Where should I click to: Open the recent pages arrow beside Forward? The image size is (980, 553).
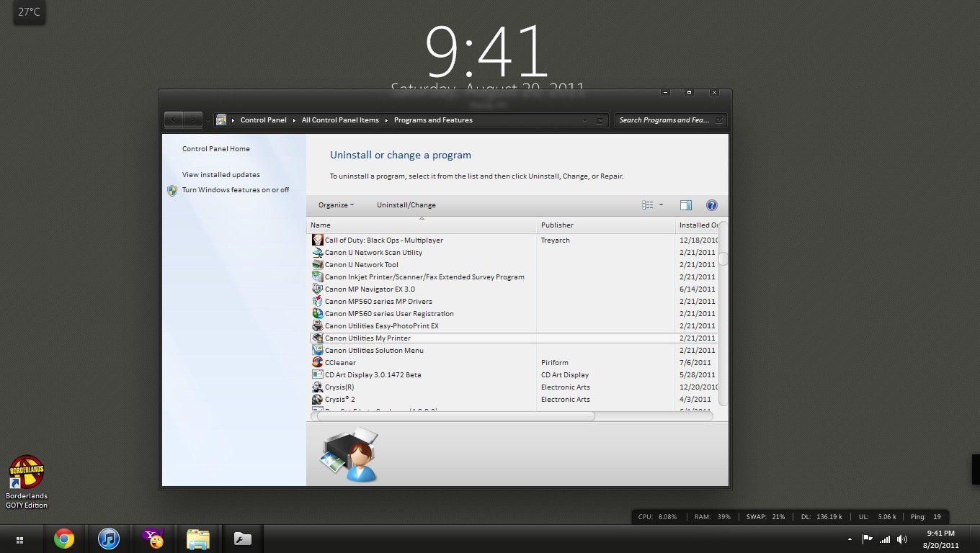[208, 120]
